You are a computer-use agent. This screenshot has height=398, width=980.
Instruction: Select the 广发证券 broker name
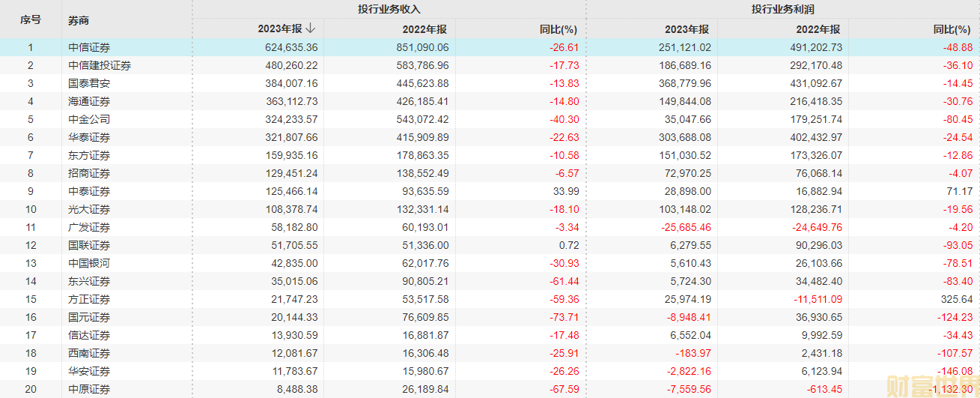[89, 227]
